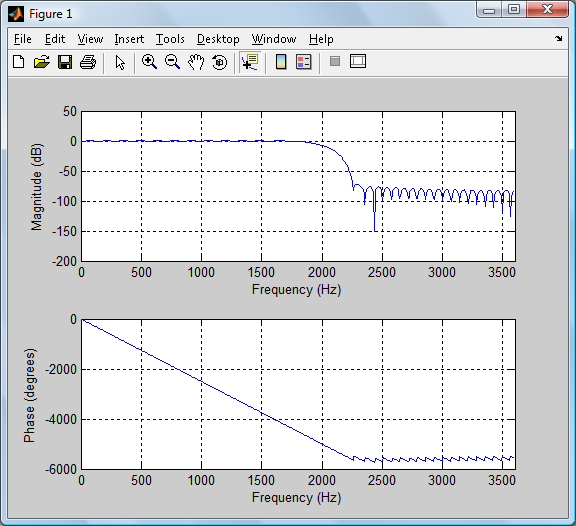Select the Edit Plot arrow tool

point(120,62)
